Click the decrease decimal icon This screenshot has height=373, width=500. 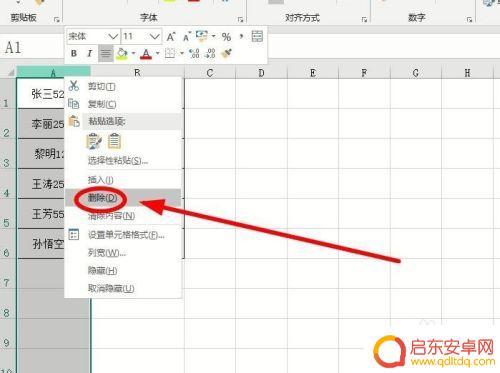coord(210,53)
